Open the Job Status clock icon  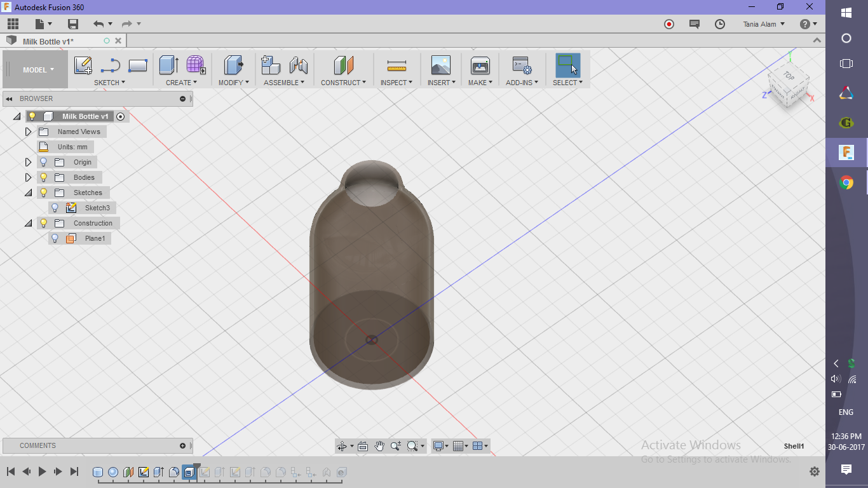pos(720,24)
